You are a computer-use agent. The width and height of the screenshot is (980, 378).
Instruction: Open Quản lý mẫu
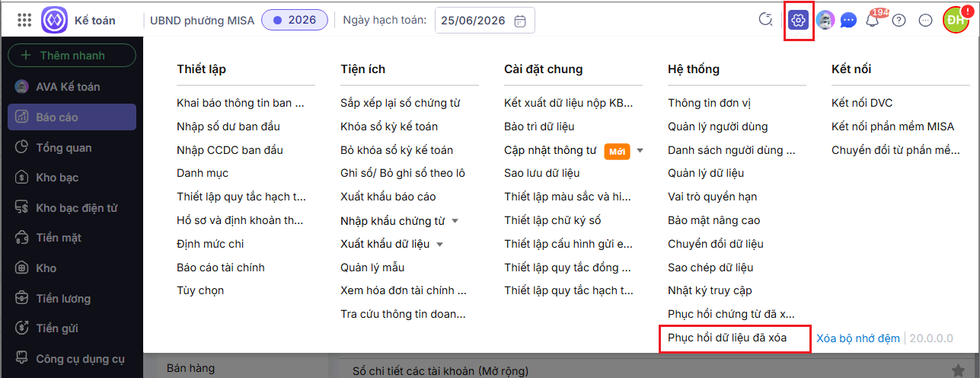(x=372, y=267)
